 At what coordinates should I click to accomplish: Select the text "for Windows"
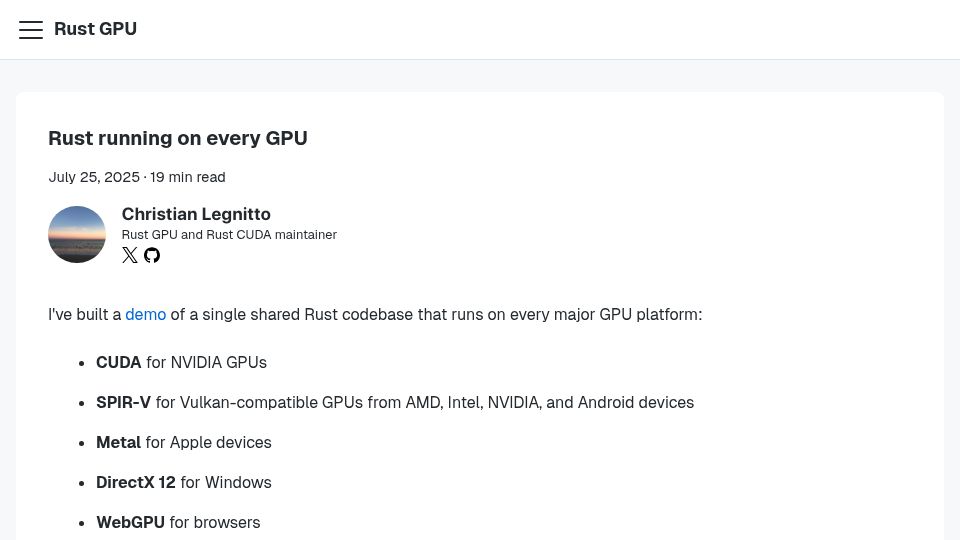[x=226, y=482]
